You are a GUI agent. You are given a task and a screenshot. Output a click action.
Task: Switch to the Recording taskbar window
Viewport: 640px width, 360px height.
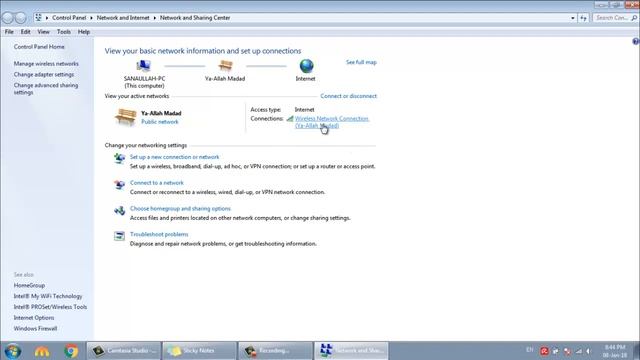275,351
